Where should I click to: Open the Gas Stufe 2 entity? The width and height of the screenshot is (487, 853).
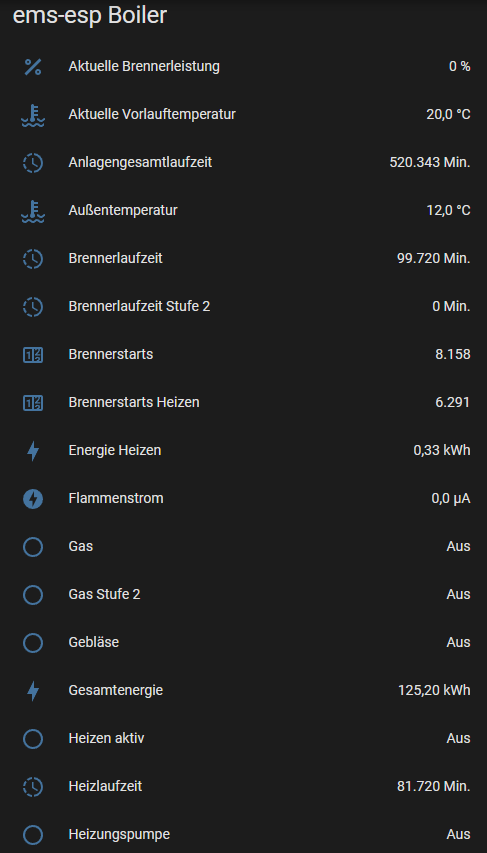pos(243,594)
